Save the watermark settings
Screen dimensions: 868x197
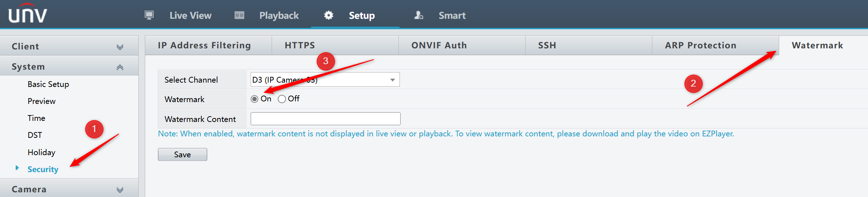(182, 154)
